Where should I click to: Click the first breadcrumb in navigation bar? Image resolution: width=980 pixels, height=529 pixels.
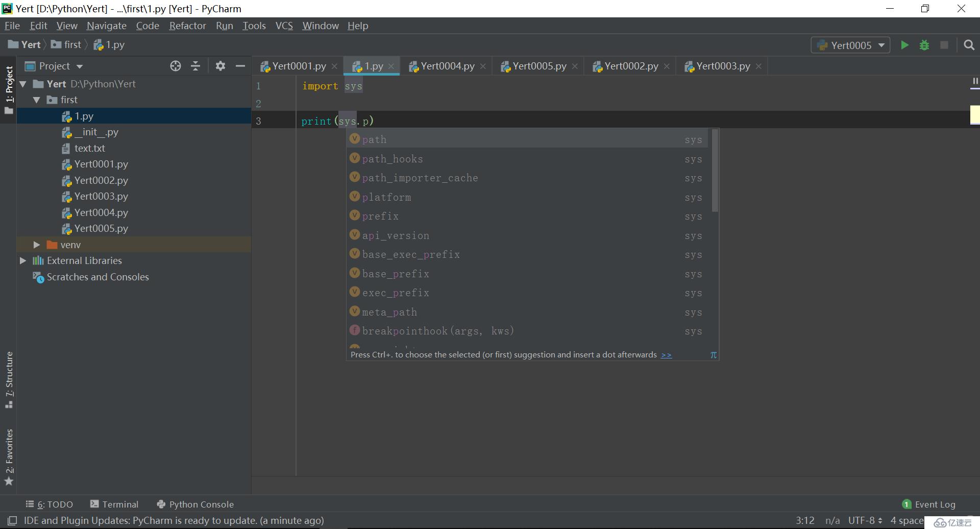(66, 45)
